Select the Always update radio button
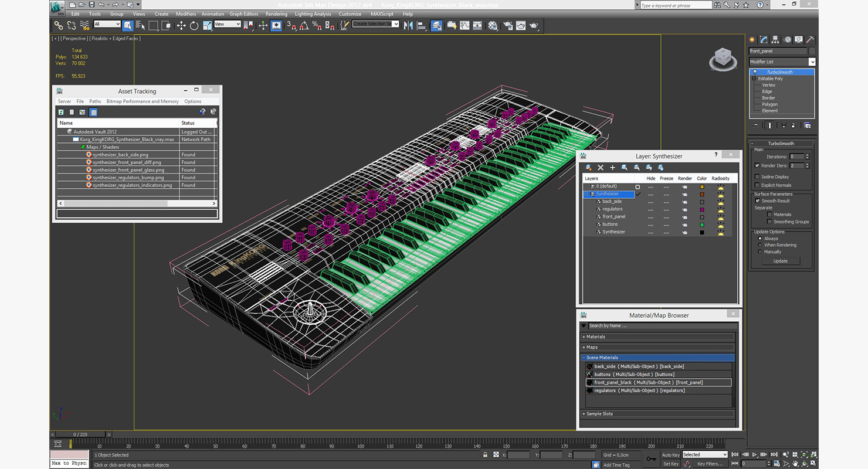This screenshot has width=868, height=469. 760,239
